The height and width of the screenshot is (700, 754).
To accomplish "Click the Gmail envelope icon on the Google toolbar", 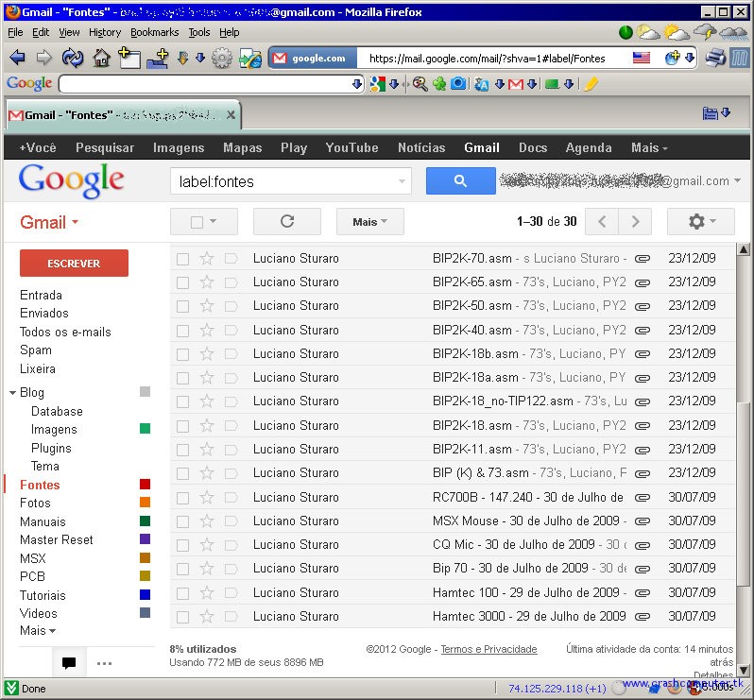I will point(516,85).
